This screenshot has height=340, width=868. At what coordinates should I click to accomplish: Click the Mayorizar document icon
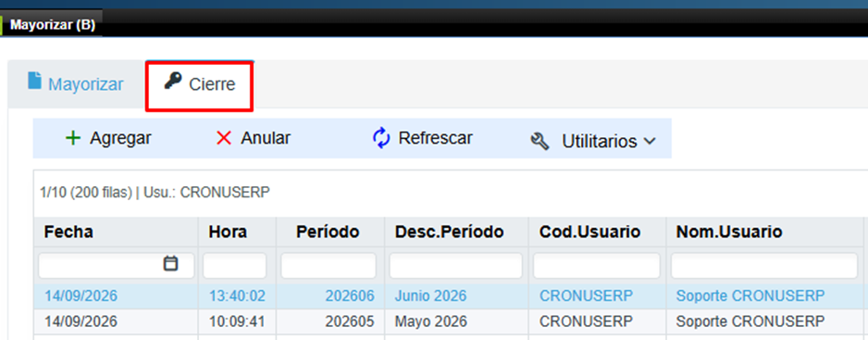tap(35, 81)
